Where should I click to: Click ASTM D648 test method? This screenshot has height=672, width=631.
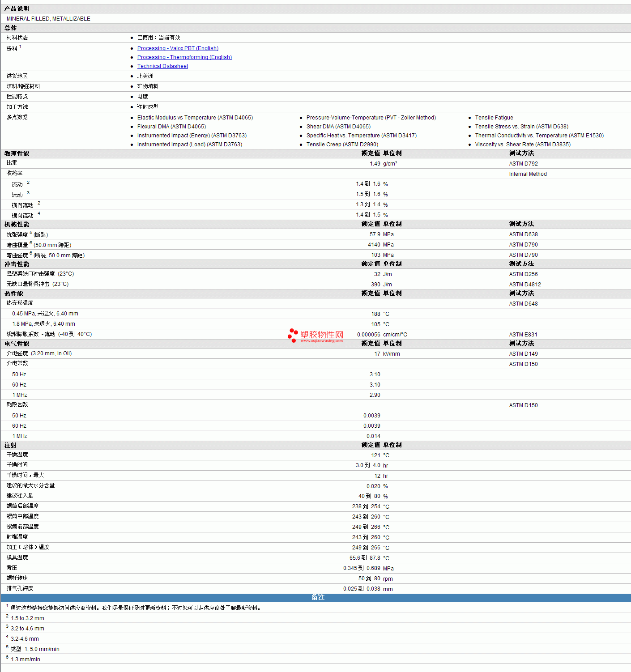pyautogui.click(x=524, y=304)
